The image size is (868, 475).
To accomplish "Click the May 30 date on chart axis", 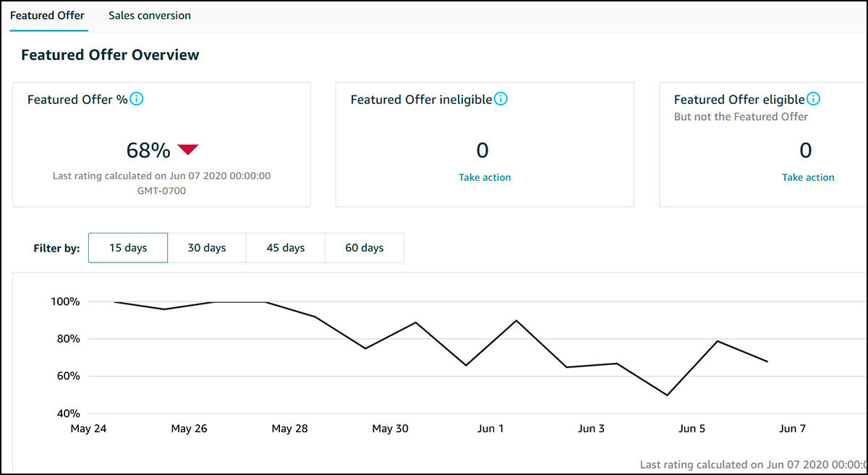I will tap(391, 429).
